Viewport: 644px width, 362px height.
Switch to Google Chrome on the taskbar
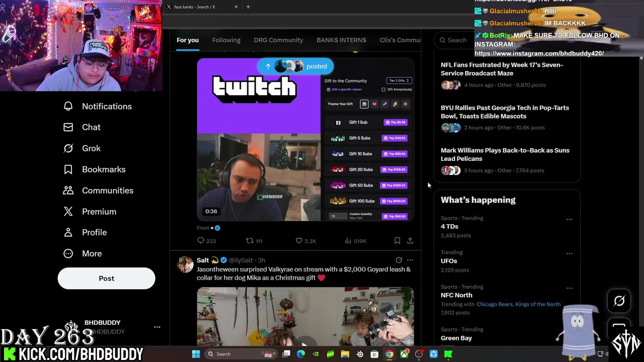[389, 354]
